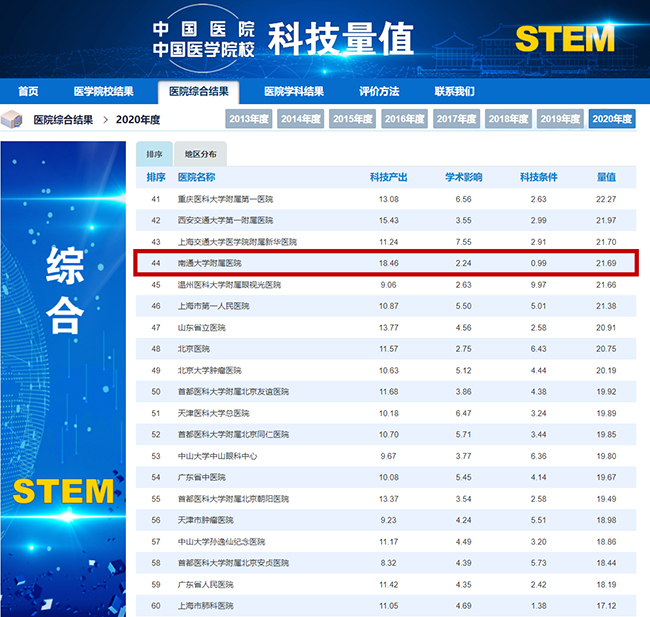Click the 科技产出 column header
The image size is (650, 617).
pyautogui.click(x=388, y=177)
